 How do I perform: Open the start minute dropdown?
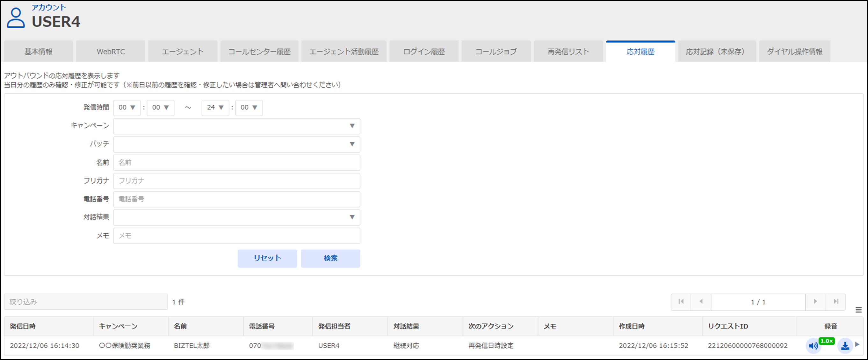tap(160, 108)
